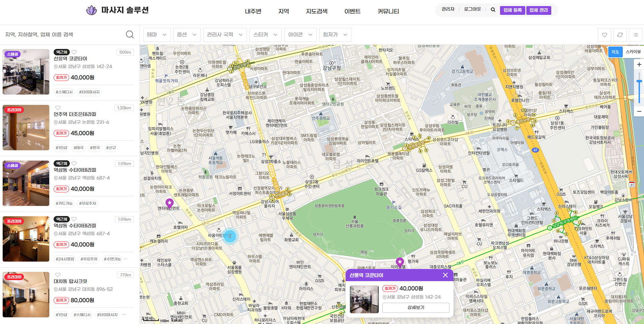Close the 선릉역 코쿤타이 popup
This screenshot has width=644, height=324.
(445, 275)
